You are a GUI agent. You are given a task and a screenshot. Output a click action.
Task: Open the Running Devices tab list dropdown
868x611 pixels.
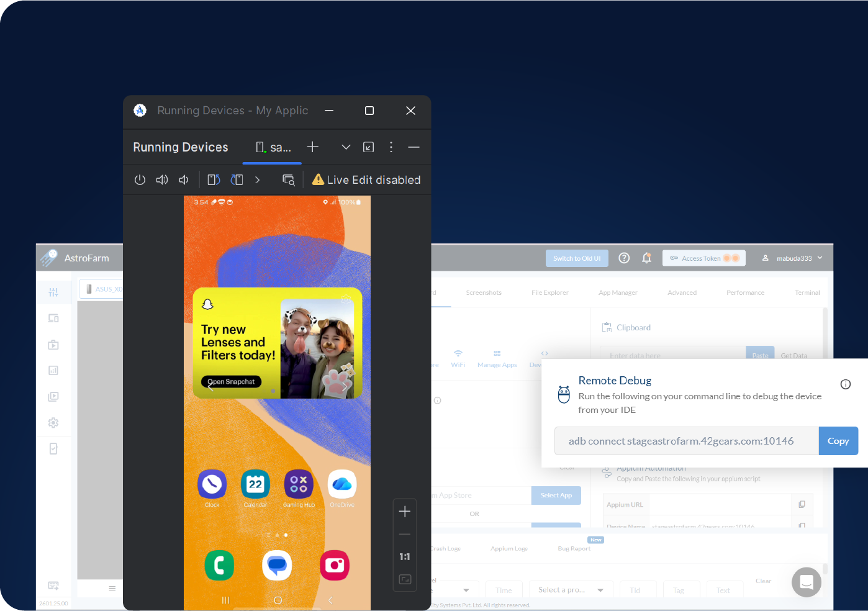point(346,147)
